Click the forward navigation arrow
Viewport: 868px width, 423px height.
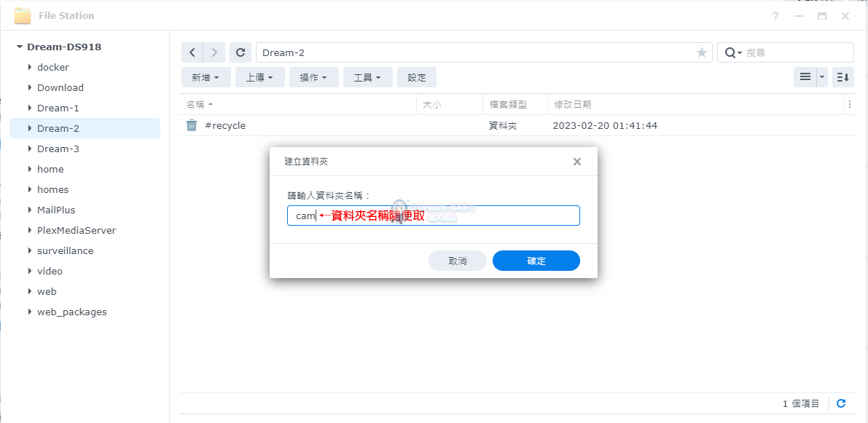coord(214,52)
